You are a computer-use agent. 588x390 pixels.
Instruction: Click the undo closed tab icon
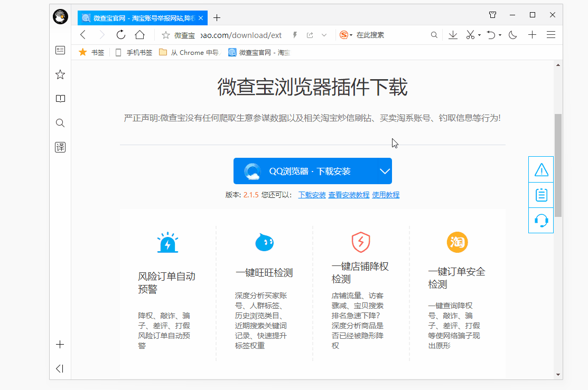point(491,35)
